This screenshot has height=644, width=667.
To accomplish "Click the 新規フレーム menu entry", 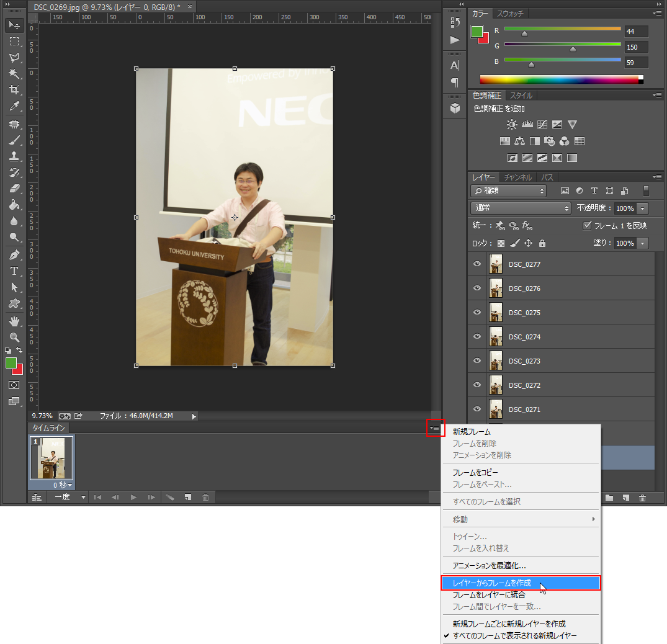I will [472, 432].
